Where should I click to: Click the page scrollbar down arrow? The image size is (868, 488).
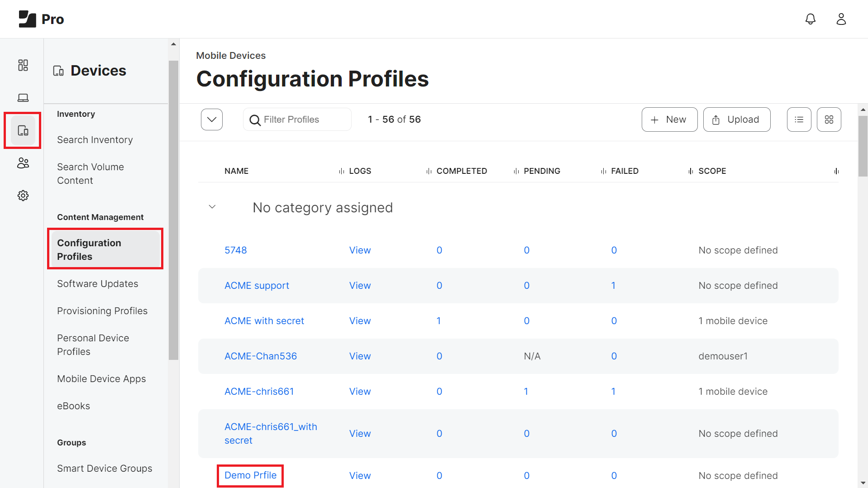pyautogui.click(x=863, y=483)
